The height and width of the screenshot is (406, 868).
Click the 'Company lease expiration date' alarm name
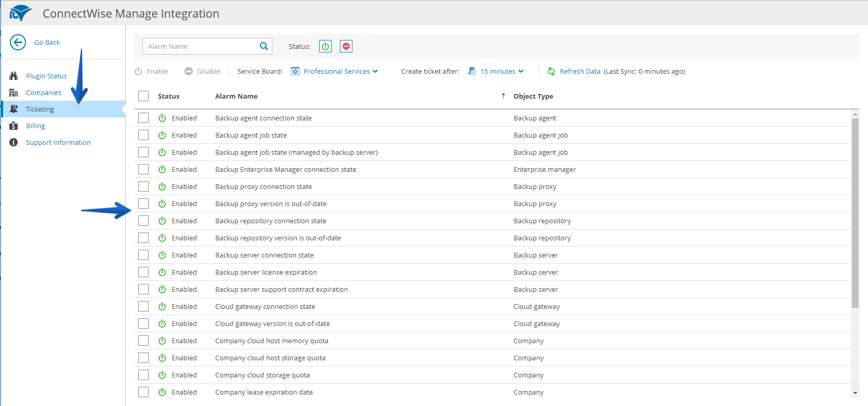(264, 392)
